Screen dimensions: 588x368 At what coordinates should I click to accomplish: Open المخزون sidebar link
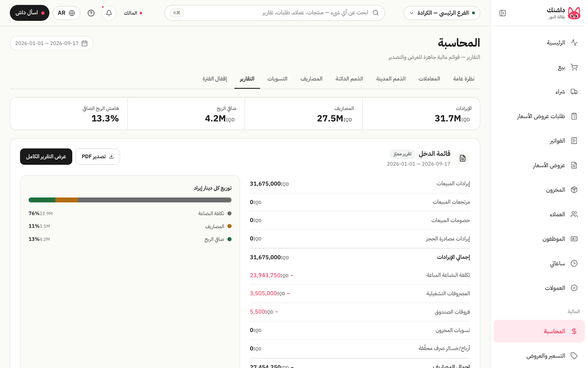539,190
